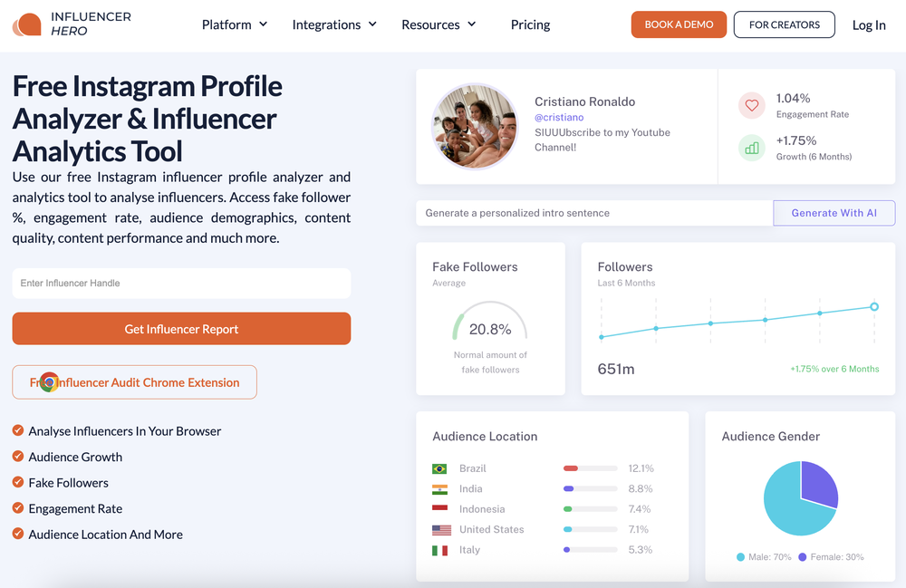Click the green bar-chart Growth icon
This screenshot has width=906, height=588.
[751, 148]
